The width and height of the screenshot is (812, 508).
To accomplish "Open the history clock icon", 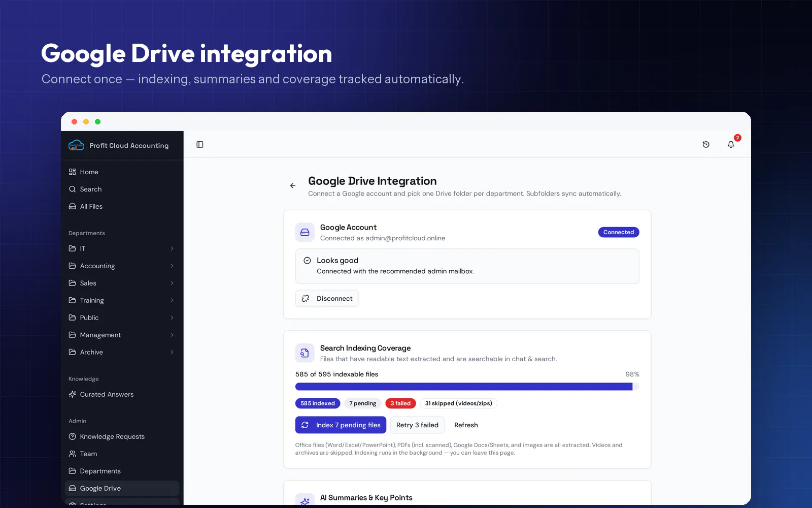I will point(706,145).
